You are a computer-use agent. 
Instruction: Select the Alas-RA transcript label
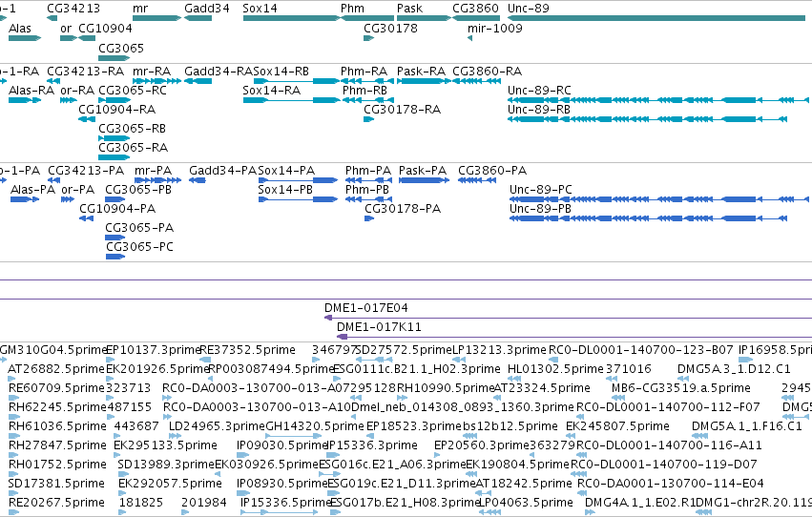coord(31,90)
